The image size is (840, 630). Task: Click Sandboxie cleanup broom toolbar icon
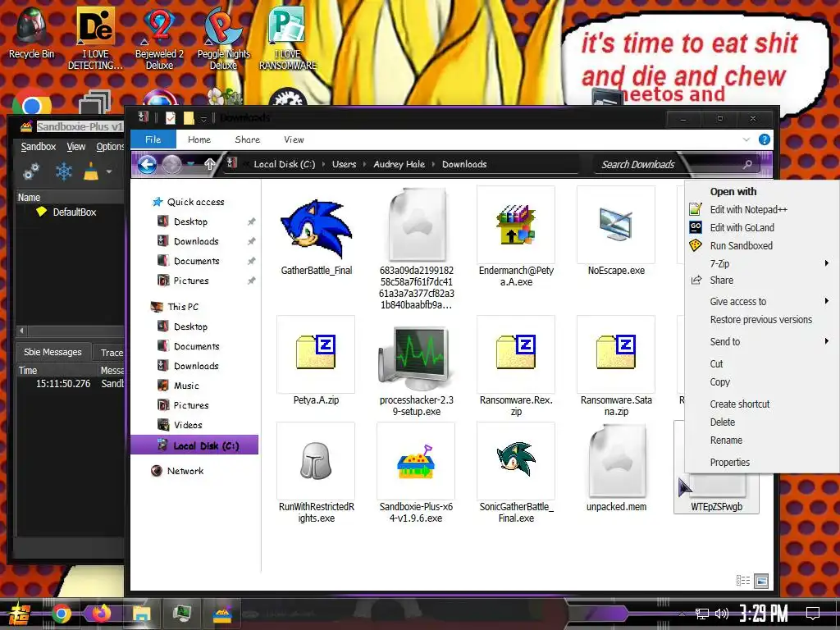91,171
